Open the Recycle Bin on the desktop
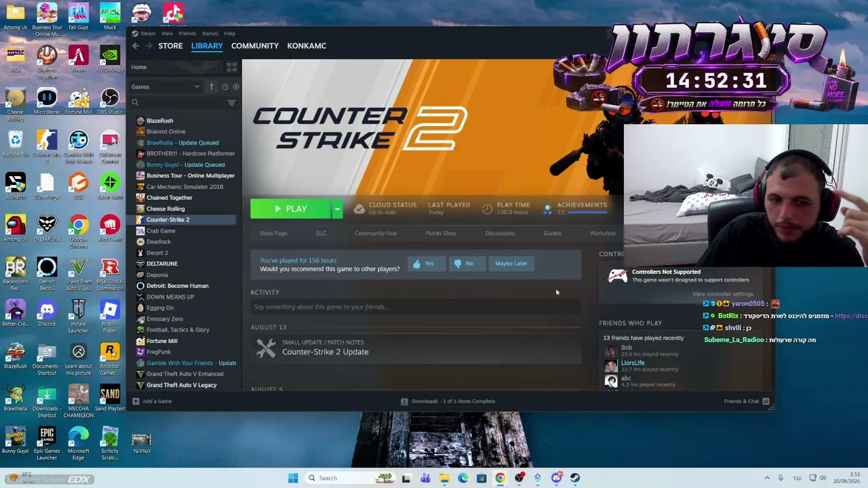868x488 pixels. click(15, 144)
